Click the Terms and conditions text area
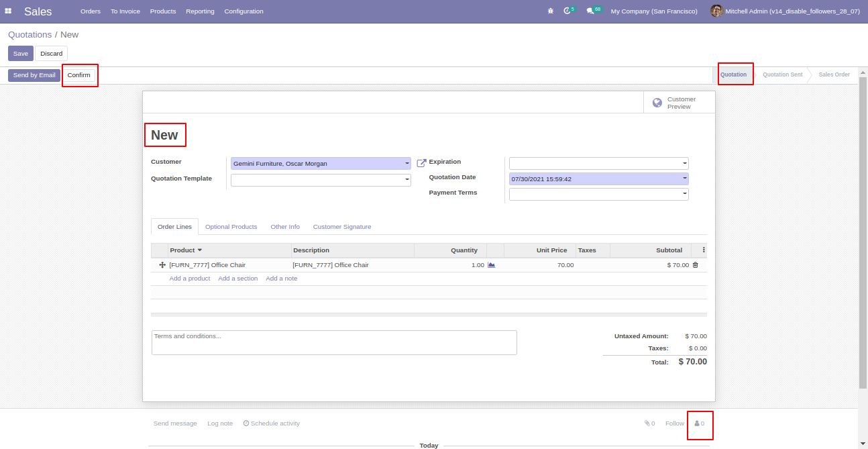 click(334, 342)
